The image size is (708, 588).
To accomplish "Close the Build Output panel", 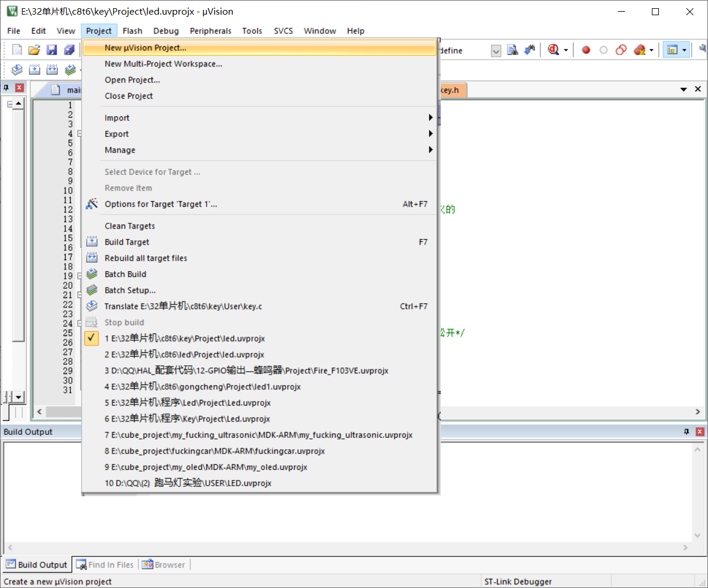I will [x=700, y=431].
